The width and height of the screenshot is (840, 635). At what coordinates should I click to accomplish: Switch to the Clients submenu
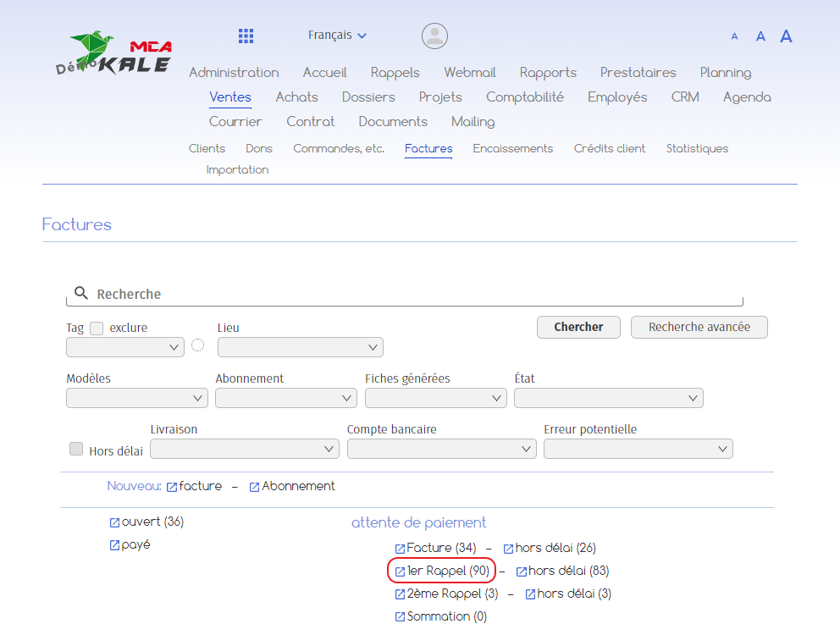[207, 148]
